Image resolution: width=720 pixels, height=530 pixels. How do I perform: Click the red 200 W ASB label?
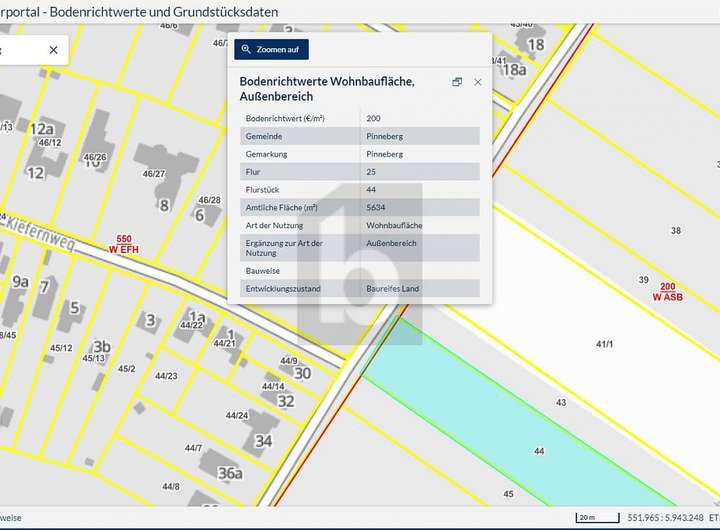[x=668, y=291]
